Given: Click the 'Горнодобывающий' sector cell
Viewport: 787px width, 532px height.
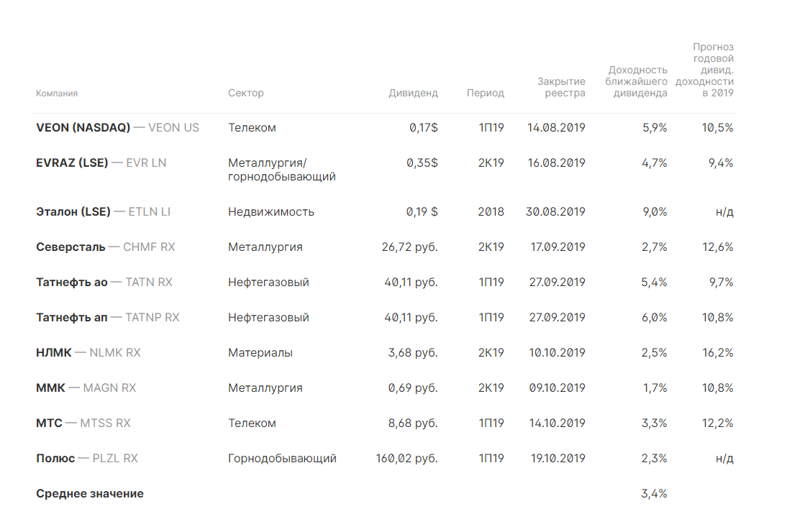Looking at the screenshot, I should point(282,458).
